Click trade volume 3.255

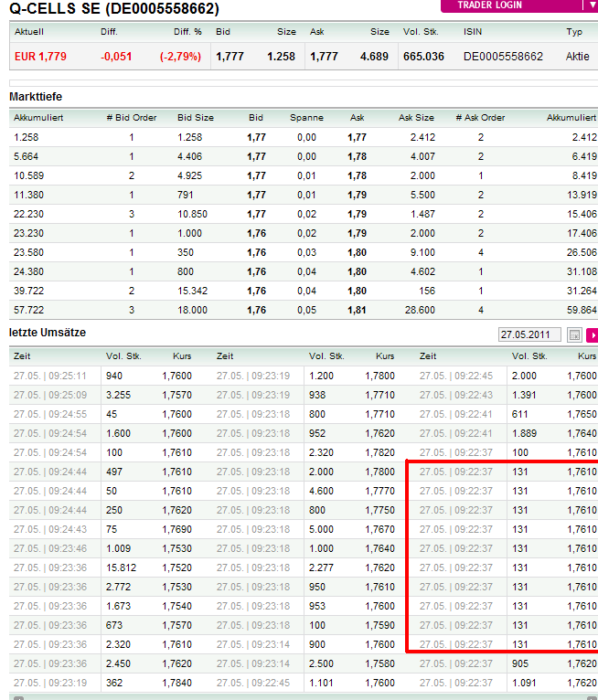tap(118, 395)
